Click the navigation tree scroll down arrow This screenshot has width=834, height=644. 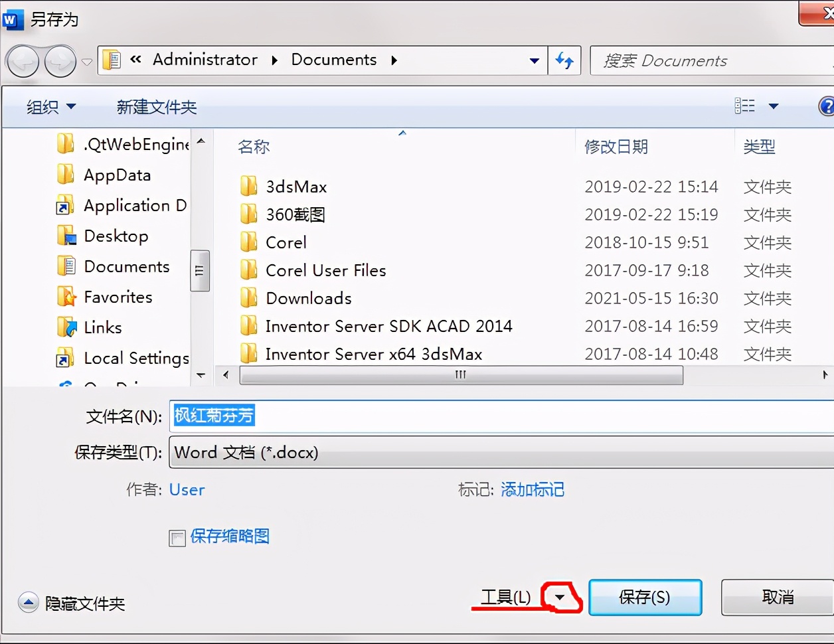coord(201,376)
